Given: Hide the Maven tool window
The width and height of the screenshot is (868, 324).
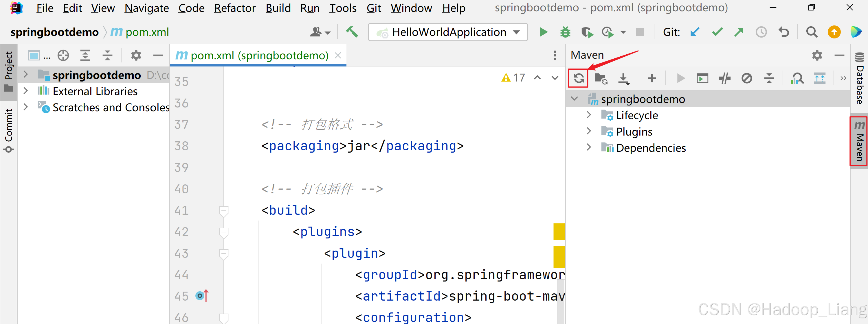Looking at the screenshot, I should 839,55.
